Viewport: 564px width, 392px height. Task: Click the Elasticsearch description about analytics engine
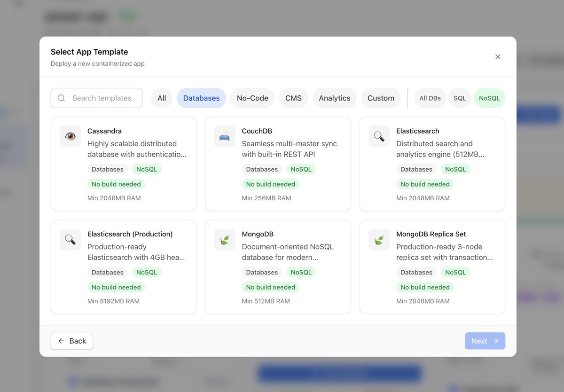point(440,149)
